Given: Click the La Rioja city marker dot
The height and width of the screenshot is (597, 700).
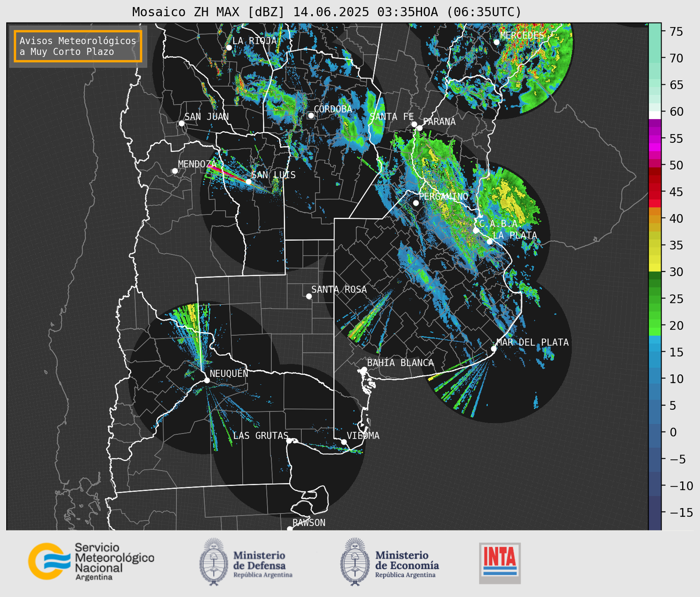Looking at the screenshot, I should pos(229,48).
